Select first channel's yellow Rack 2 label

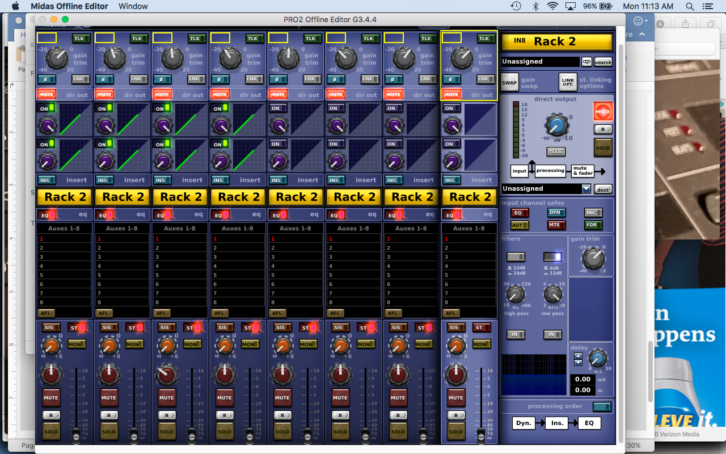65,197
